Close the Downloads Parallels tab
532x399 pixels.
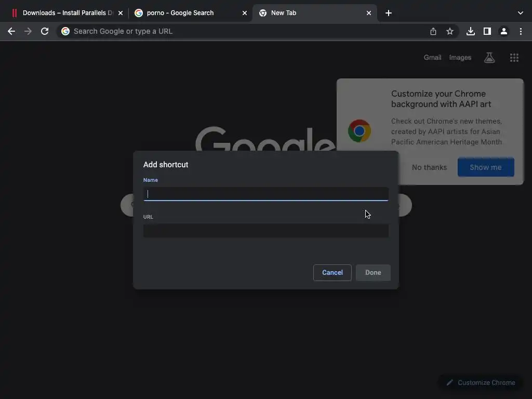tap(121, 13)
